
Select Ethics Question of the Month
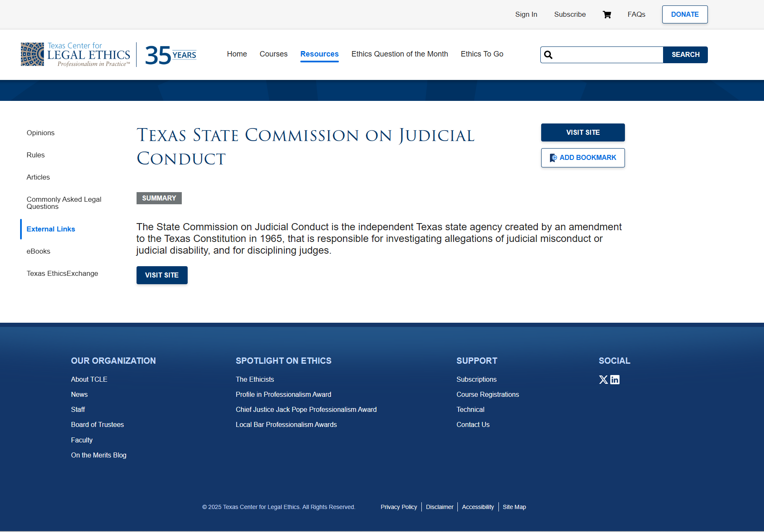(x=400, y=54)
